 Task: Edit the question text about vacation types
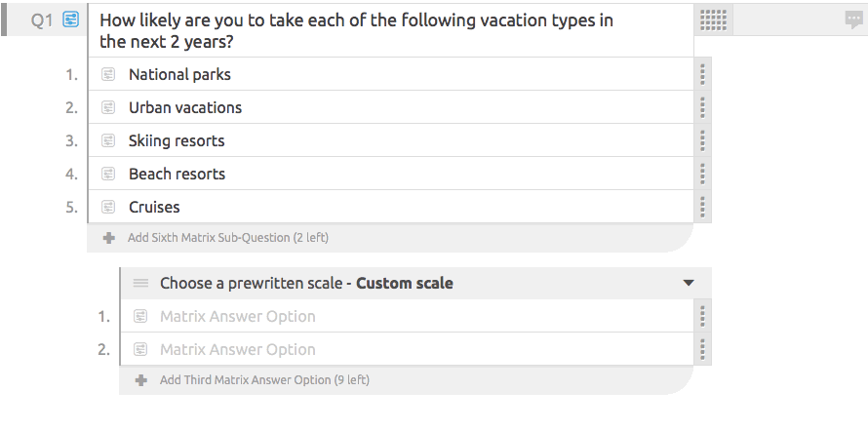pyautogui.click(x=357, y=31)
